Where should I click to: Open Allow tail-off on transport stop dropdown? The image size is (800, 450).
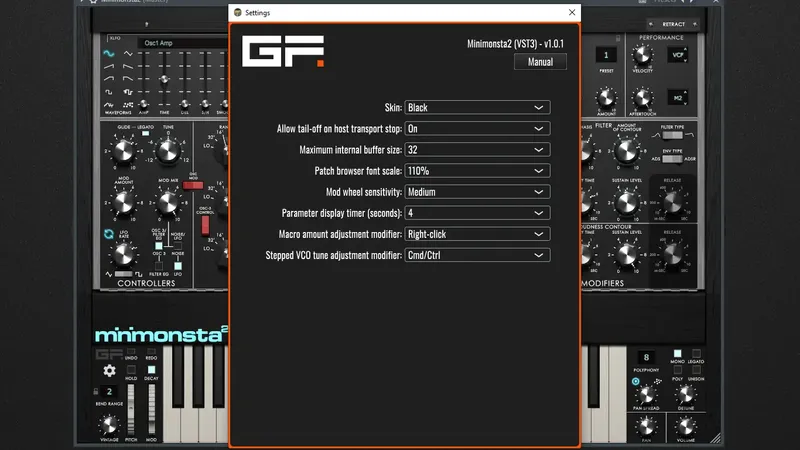[x=477, y=129]
